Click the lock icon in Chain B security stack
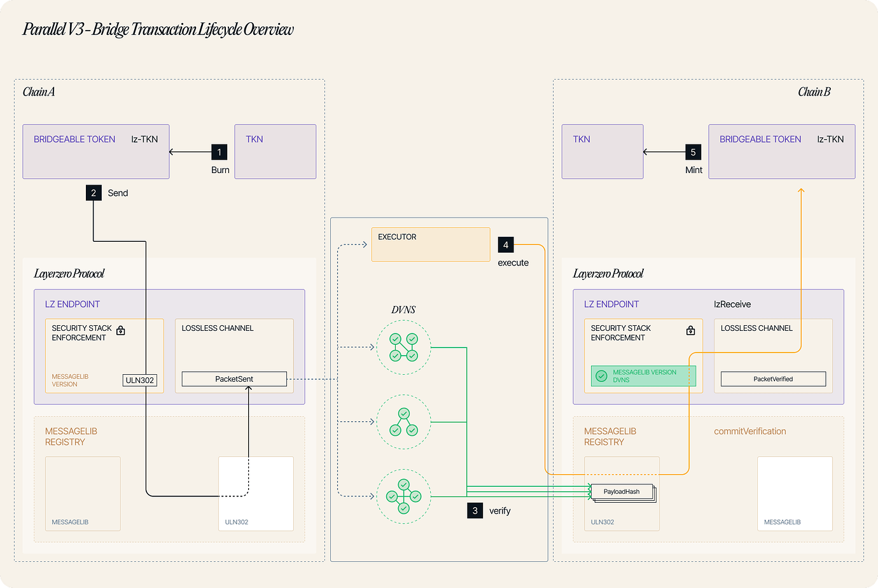Image resolution: width=878 pixels, height=588 pixels. 690,330
